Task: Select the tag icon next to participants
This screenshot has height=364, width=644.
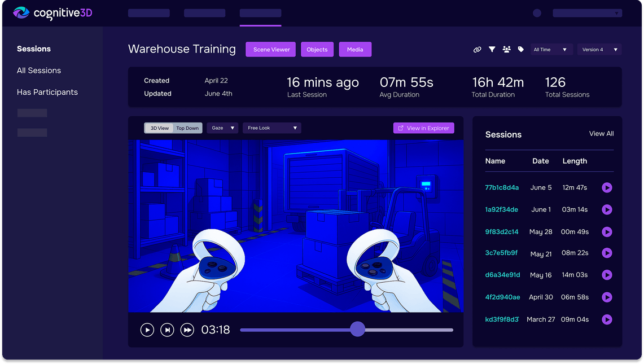Action: pos(521,50)
